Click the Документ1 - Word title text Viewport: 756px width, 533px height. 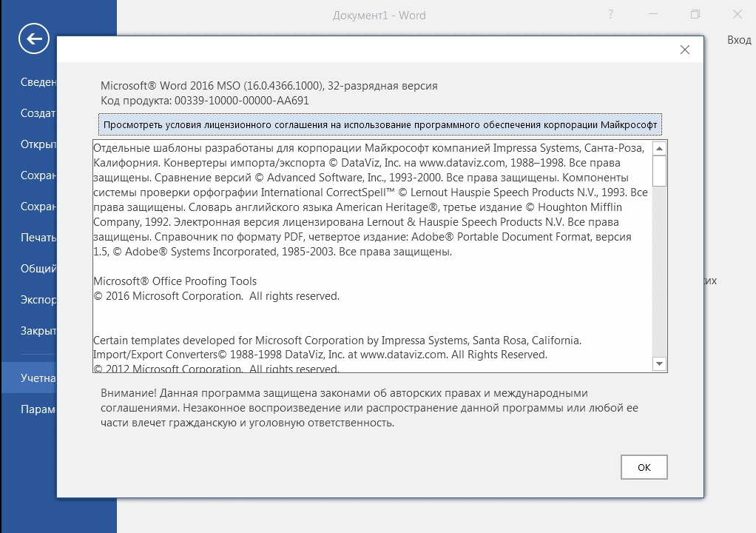coord(379,16)
